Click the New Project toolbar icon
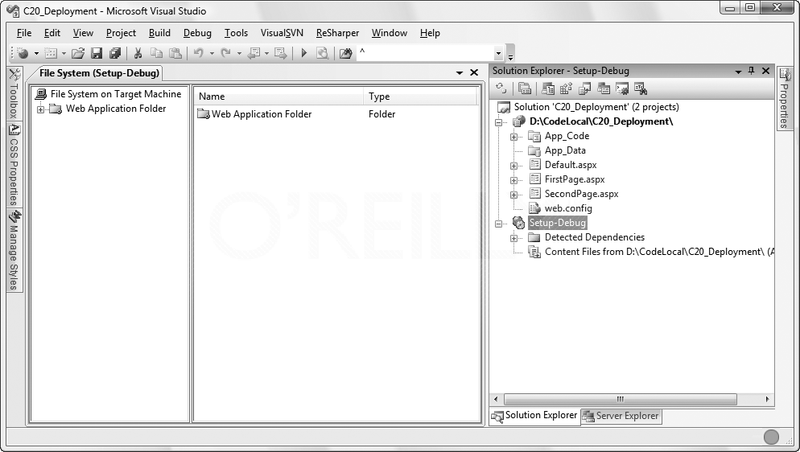 tap(23, 53)
